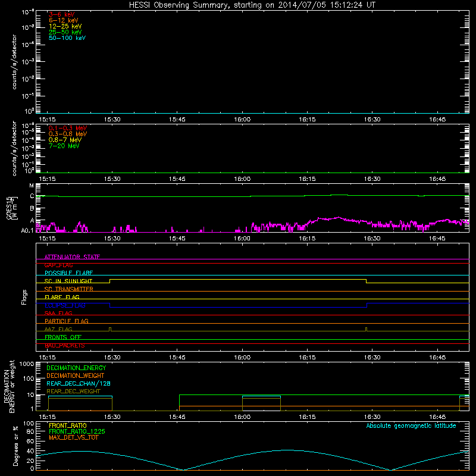Select the DECIMATION_ENERGY legend label
Viewport: 476px width, 476px height.
76,368
